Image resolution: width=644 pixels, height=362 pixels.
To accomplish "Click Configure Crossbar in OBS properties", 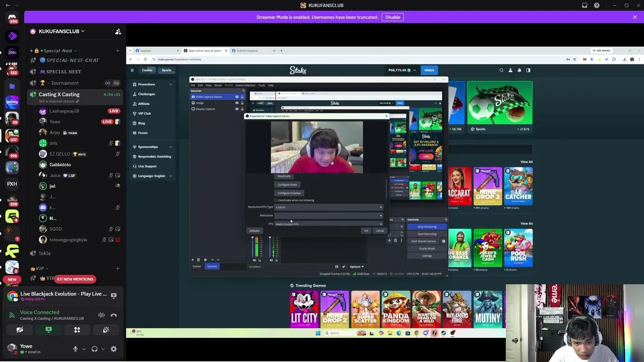I will coord(289,193).
